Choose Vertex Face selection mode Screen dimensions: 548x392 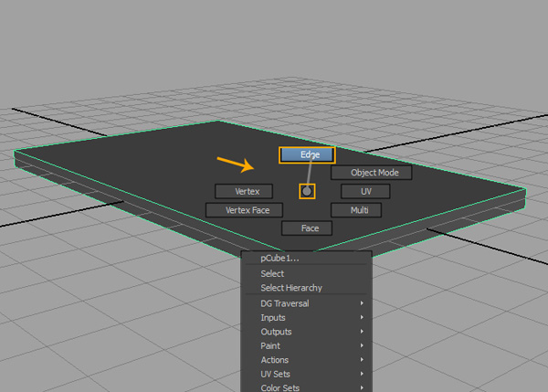(244, 210)
